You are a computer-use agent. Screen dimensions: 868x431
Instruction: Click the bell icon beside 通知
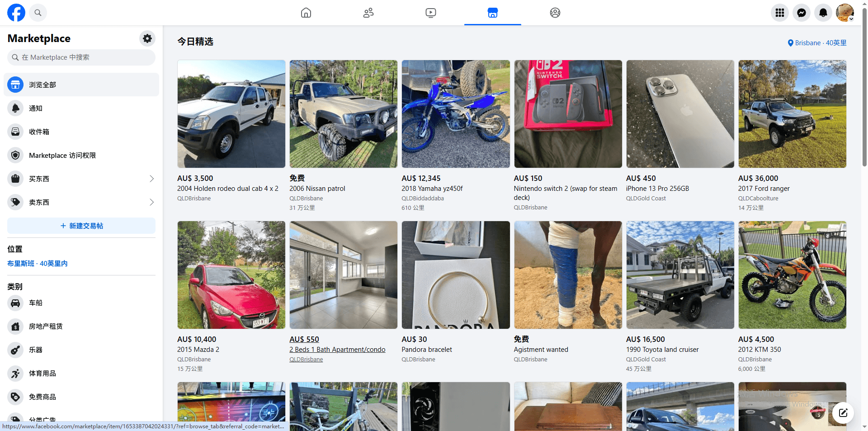15,108
